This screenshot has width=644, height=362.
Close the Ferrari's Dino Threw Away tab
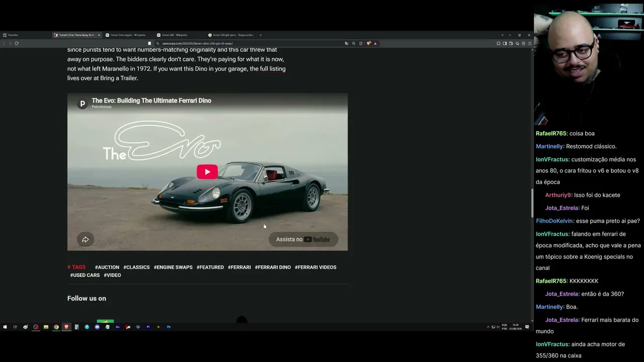pyautogui.click(x=99, y=35)
